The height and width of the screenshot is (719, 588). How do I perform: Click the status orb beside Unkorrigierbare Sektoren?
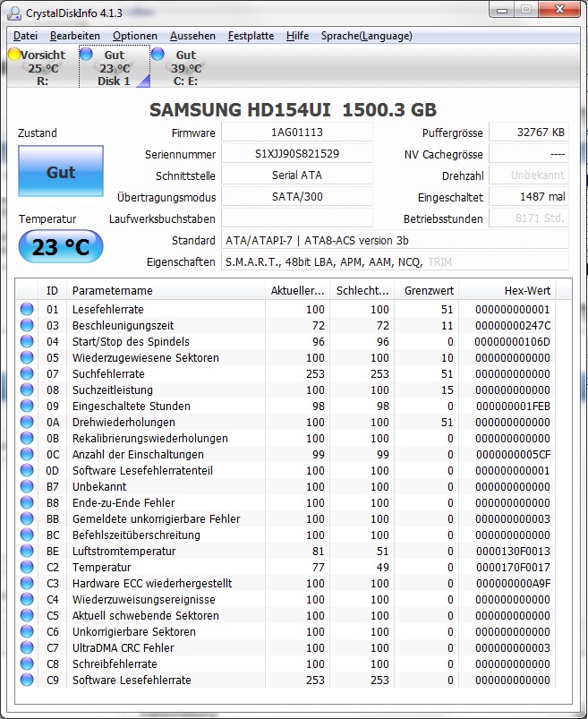click(x=27, y=631)
